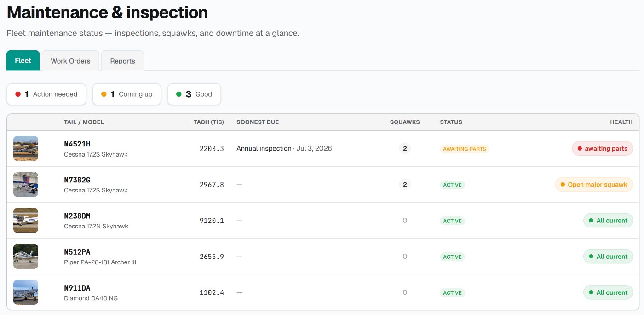Click the Diamond DA40 NG model text
Viewport: 644px width, 315px height.
91,298
